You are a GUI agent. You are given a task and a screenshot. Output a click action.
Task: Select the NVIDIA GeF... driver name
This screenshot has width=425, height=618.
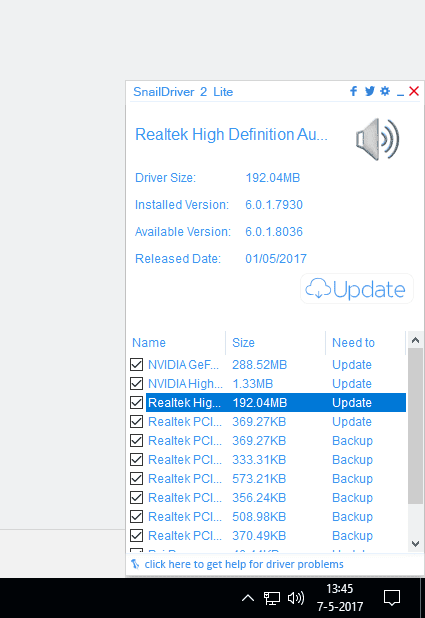click(183, 365)
